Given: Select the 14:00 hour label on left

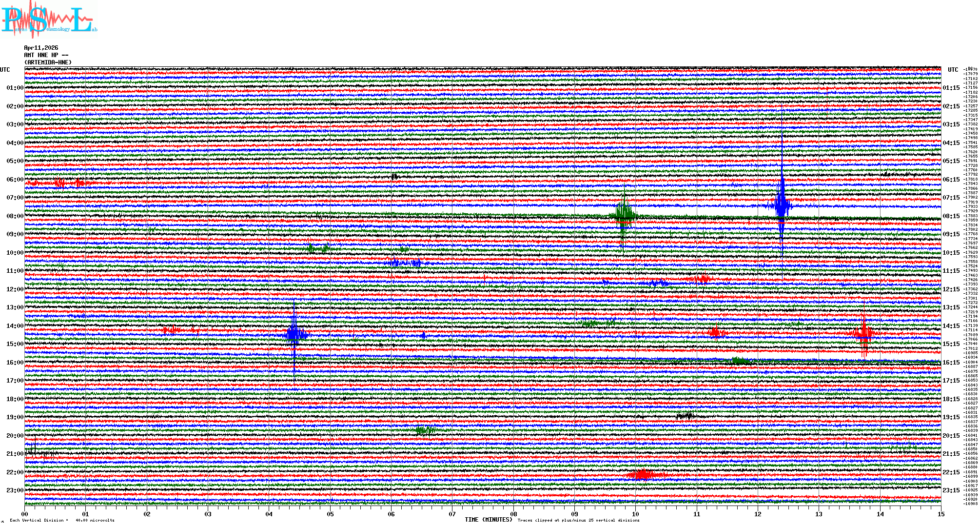Looking at the screenshot, I should [x=15, y=326].
